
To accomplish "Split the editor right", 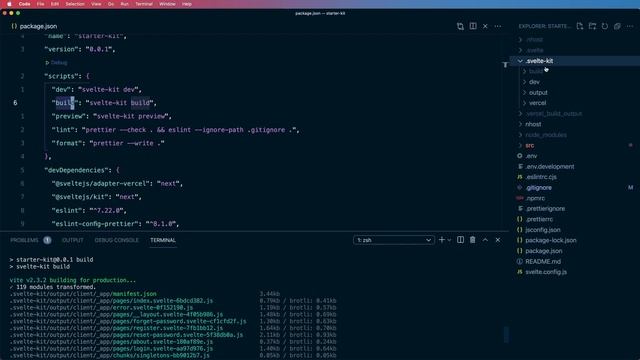I will pos(473,26).
